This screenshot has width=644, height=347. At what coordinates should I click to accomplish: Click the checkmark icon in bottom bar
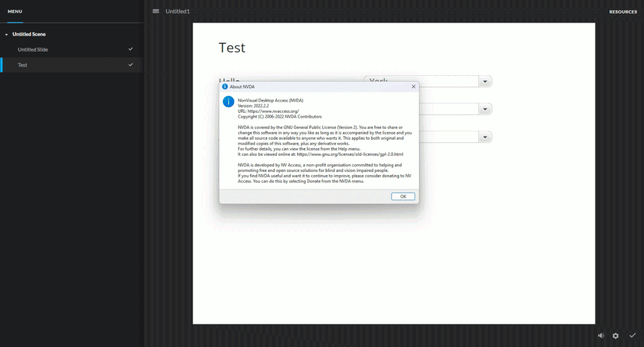632,335
